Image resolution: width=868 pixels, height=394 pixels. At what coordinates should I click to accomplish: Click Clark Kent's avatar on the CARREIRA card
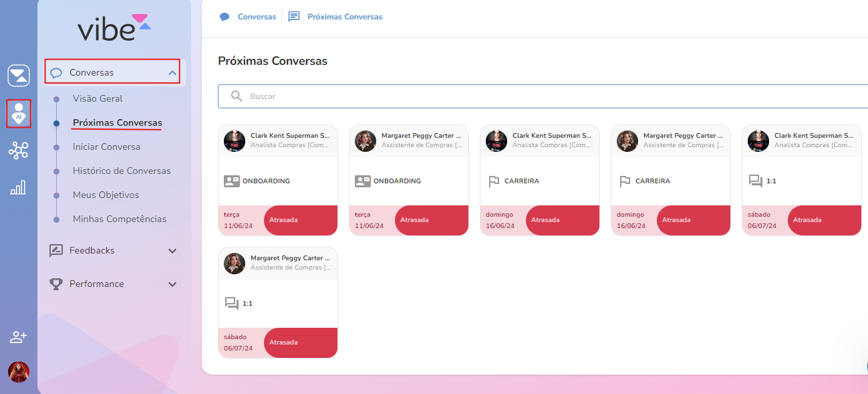[x=496, y=141]
